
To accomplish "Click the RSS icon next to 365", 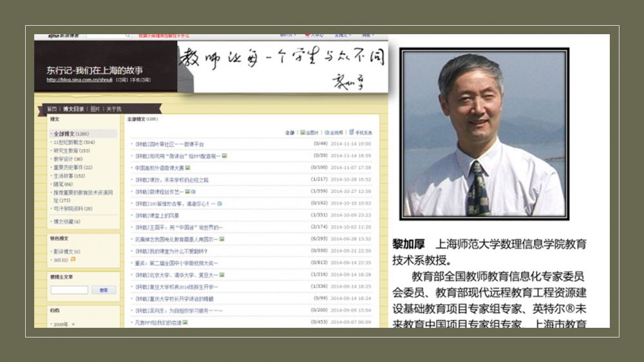I will (73, 259).
